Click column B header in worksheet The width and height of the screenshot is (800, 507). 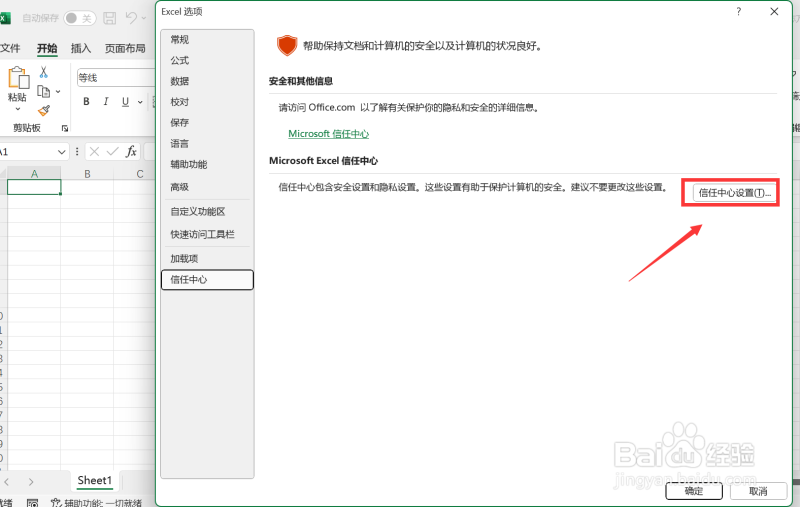[x=87, y=173]
